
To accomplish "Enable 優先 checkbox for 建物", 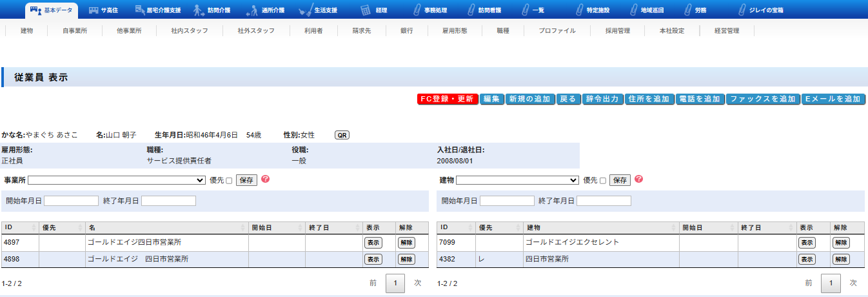I will click(603, 181).
